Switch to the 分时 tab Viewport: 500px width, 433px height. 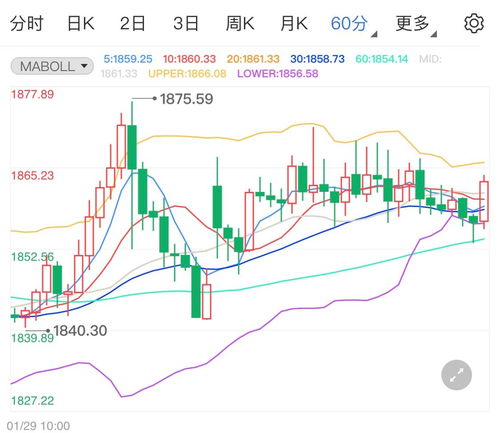point(27,24)
